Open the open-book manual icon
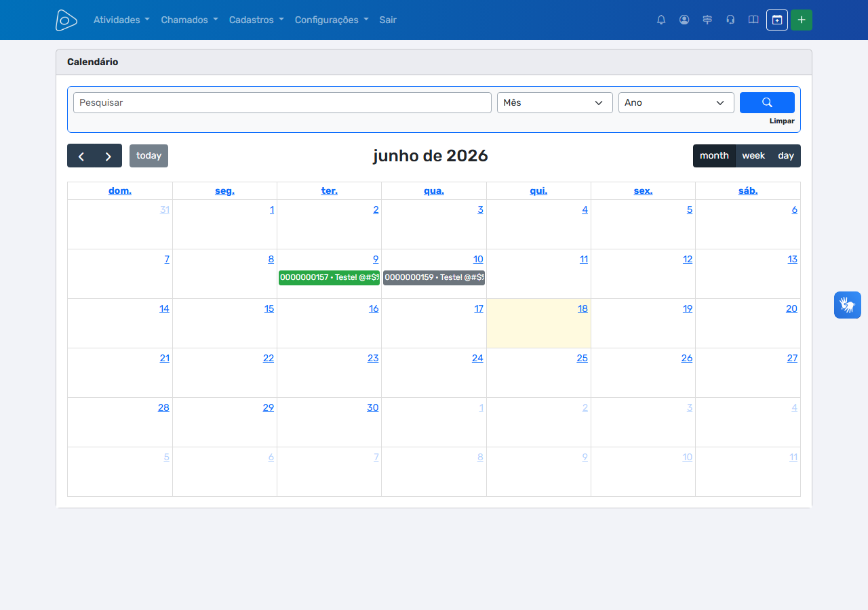868x610 pixels. [x=753, y=20]
